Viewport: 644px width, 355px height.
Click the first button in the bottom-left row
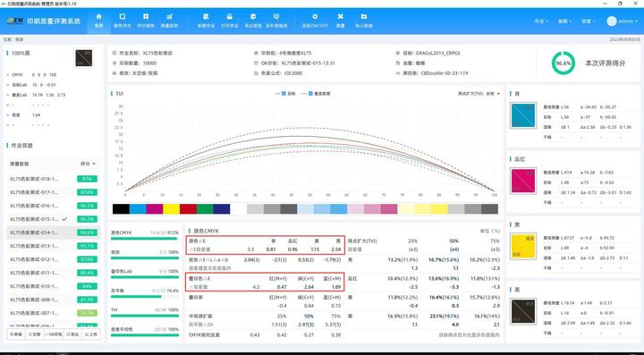click(x=16, y=334)
